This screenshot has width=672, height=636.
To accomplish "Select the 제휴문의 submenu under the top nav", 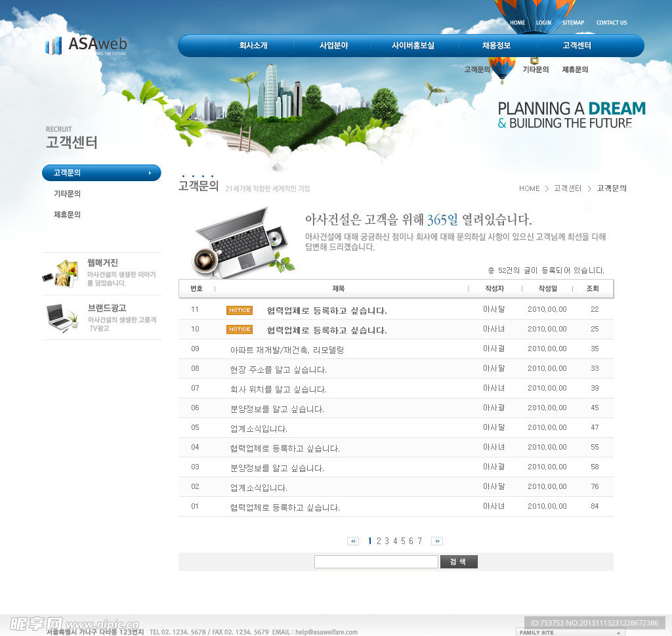I will (575, 70).
